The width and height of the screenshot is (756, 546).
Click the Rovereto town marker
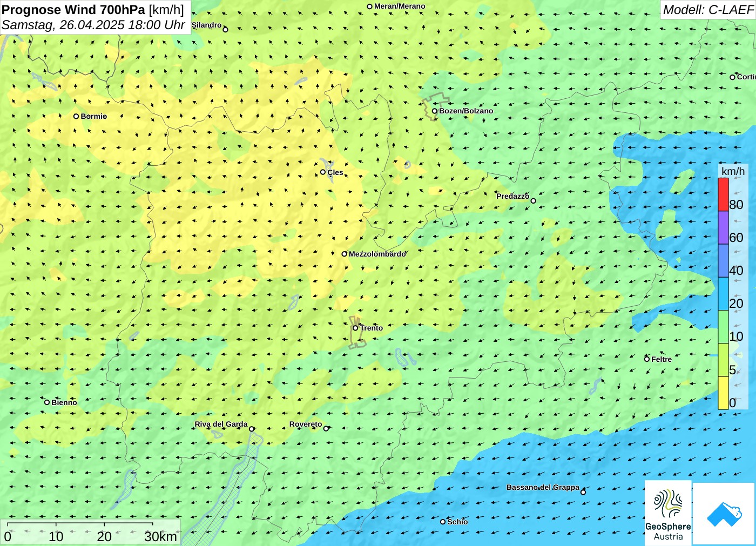(326, 429)
